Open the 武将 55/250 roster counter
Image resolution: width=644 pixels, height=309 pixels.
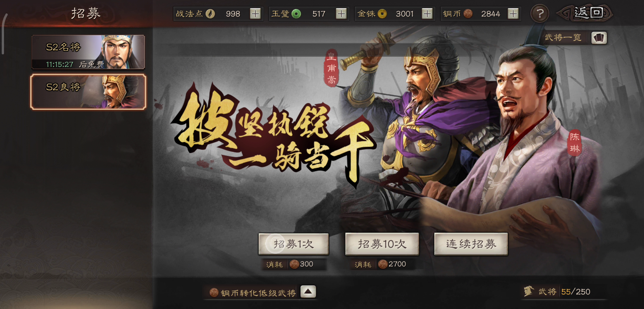tap(557, 292)
